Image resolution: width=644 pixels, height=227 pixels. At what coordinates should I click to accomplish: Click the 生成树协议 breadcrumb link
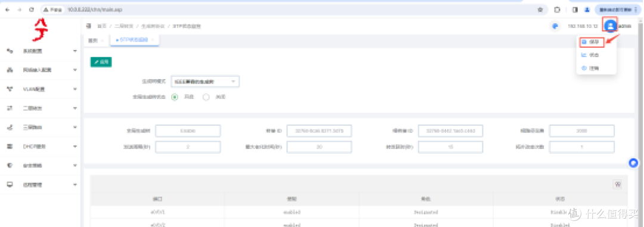coord(153,26)
